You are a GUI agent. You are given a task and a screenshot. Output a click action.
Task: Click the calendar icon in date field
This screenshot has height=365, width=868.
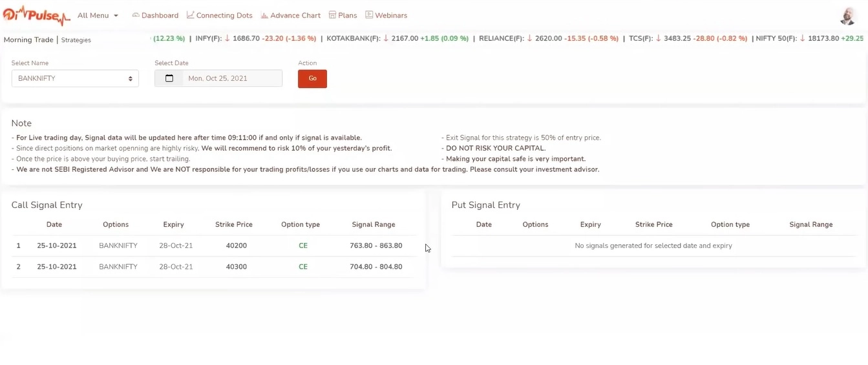[169, 78]
